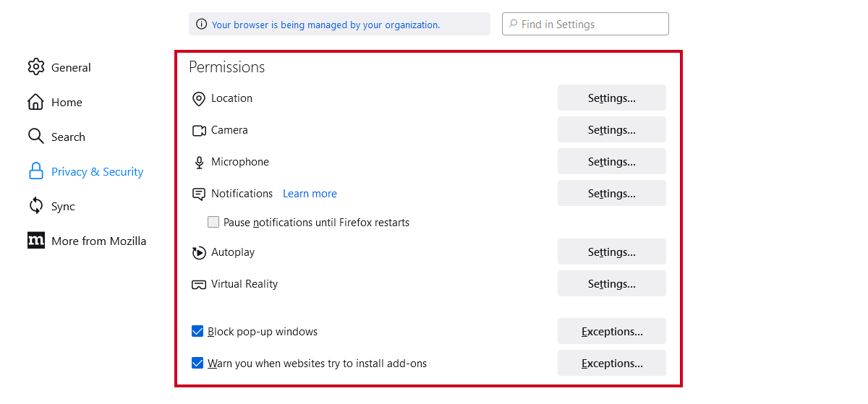
Task: Click the Virtual Reality headset icon
Action: [x=199, y=285]
